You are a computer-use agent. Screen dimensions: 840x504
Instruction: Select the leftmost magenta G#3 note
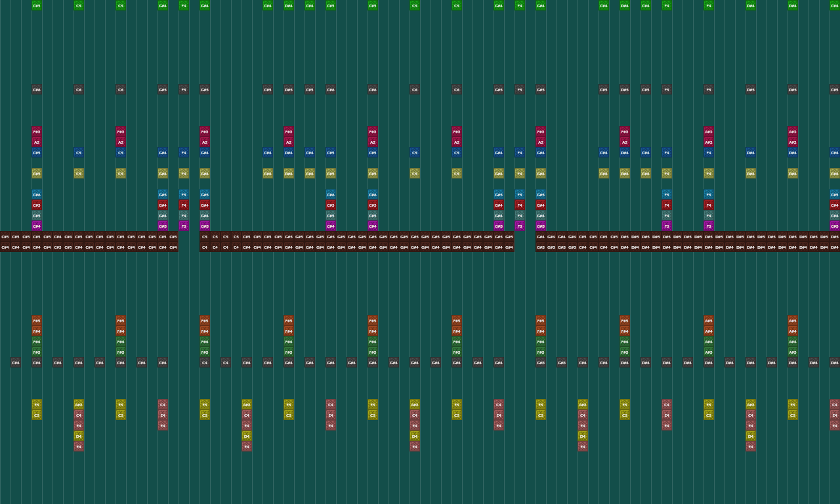coord(163,226)
